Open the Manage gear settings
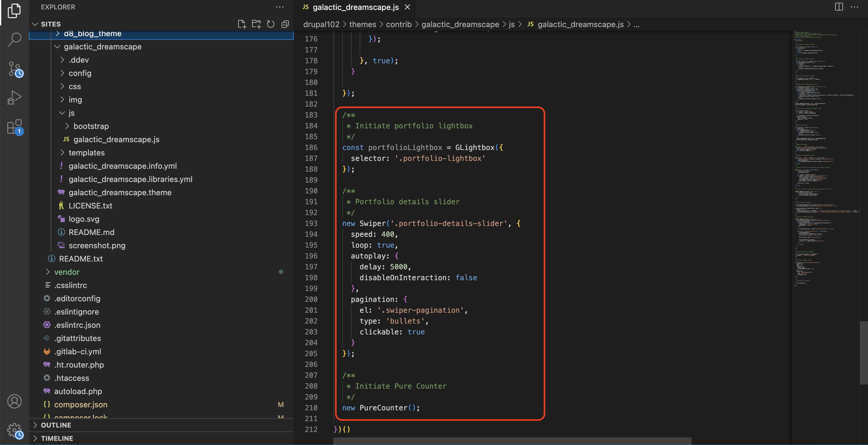Screen dimensions: 868x445 14,430
